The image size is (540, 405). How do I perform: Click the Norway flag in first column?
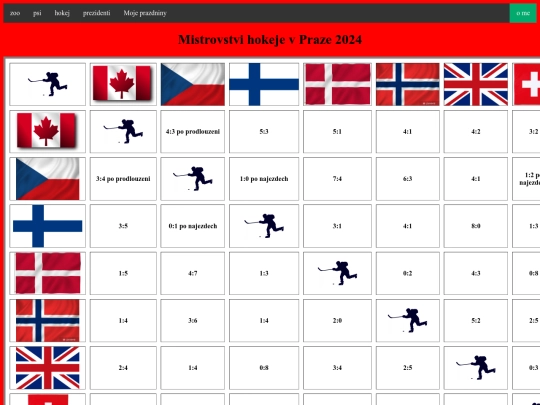click(x=47, y=320)
